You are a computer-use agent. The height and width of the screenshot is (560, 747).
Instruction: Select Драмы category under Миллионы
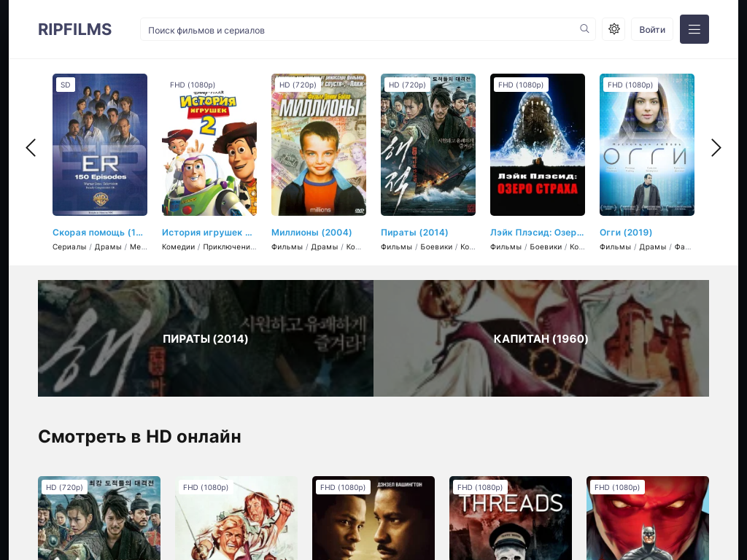point(325,246)
